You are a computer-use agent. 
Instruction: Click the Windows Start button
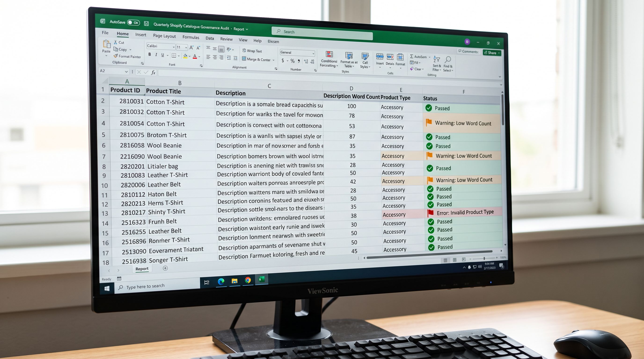(107, 288)
